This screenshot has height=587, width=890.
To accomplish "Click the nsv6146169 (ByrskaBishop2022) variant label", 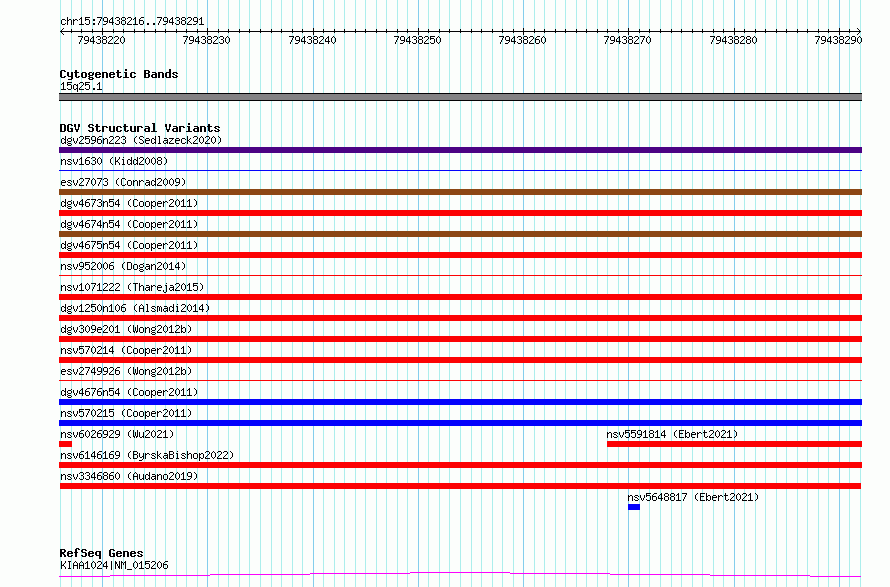I will tap(147, 455).
